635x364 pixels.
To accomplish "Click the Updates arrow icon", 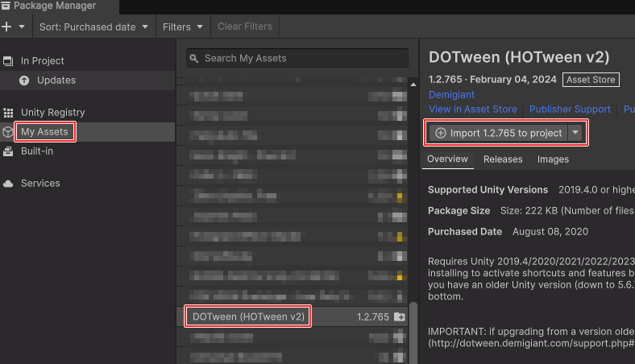I will (x=24, y=81).
